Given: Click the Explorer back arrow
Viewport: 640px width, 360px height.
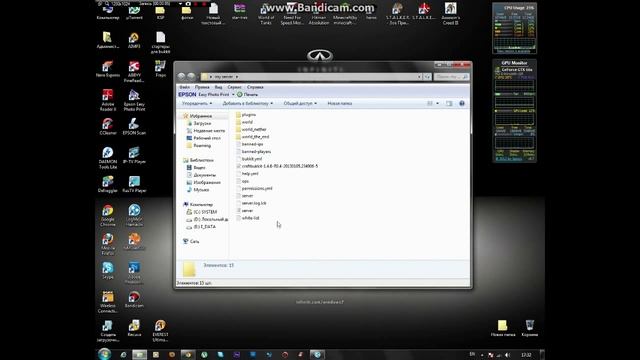Looking at the screenshot, I should click(181, 76).
